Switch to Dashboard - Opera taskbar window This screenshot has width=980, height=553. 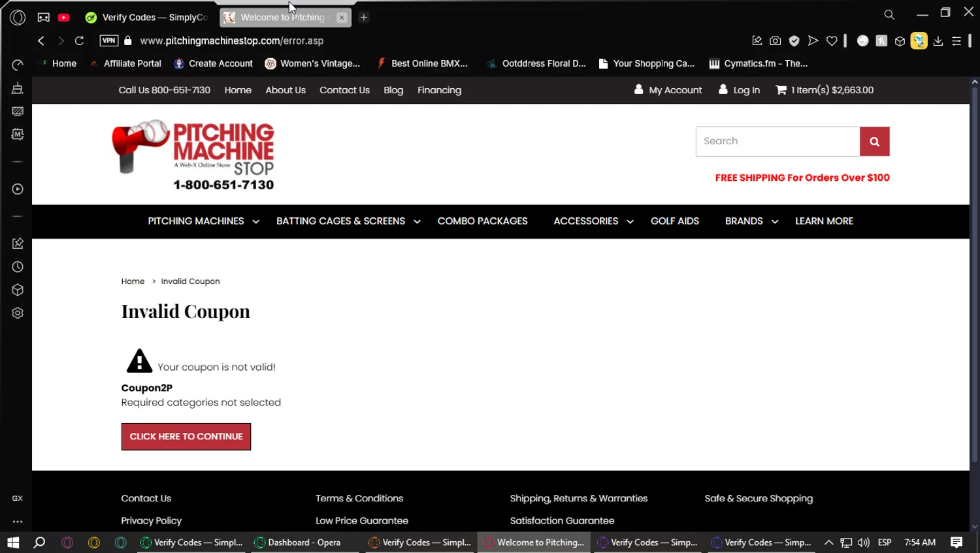[x=305, y=543]
